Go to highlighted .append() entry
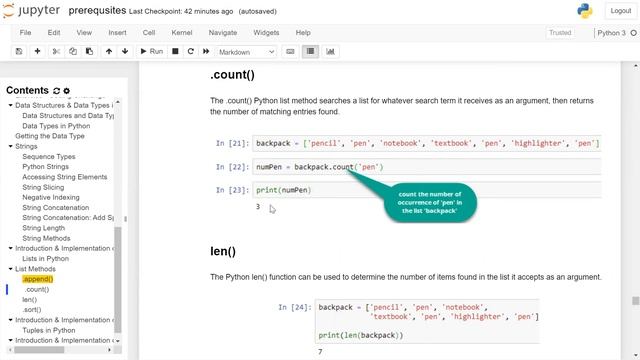Screen dimensions: 640x360 (x=38, y=279)
